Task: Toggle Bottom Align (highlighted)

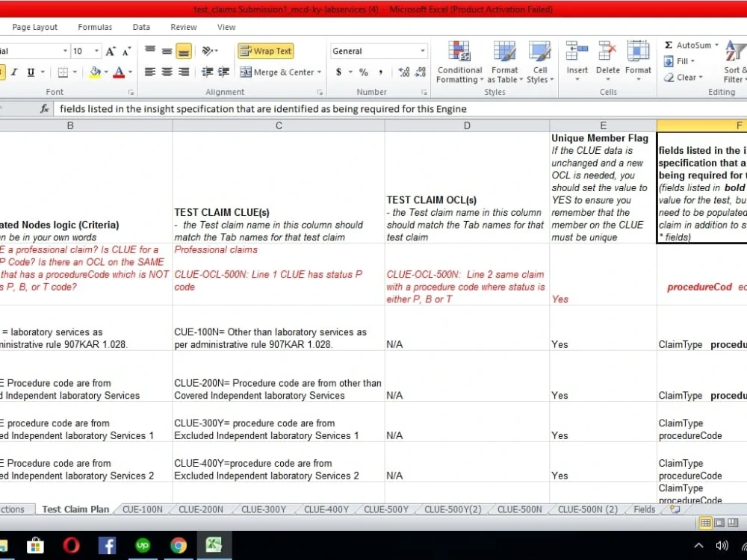Action: tap(184, 51)
